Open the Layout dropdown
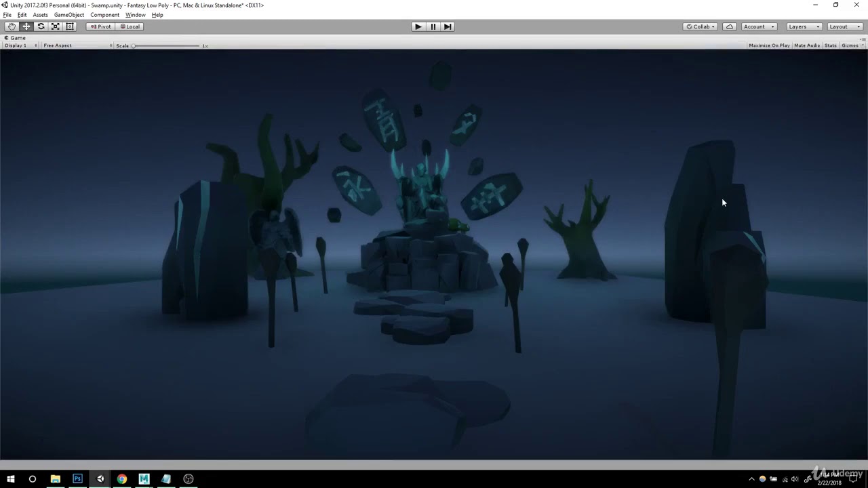Screen dimensions: 868x488 click(844, 26)
